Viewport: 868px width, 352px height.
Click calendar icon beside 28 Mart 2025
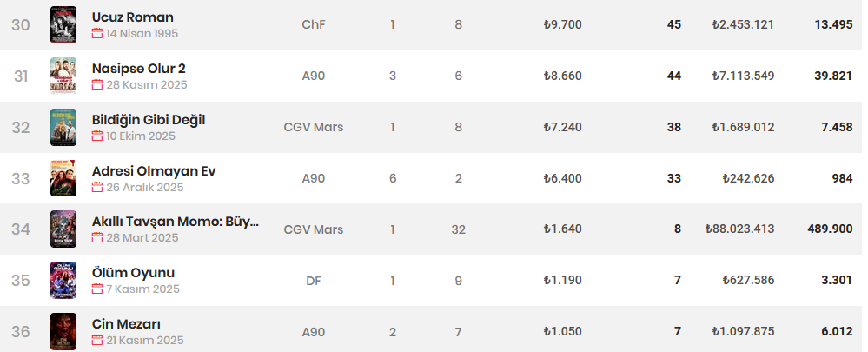click(x=97, y=238)
